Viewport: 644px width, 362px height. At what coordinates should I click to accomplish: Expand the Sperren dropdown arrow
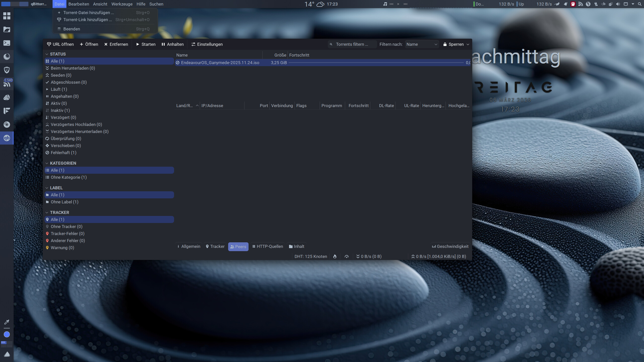pyautogui.click(x=468, y=44)
